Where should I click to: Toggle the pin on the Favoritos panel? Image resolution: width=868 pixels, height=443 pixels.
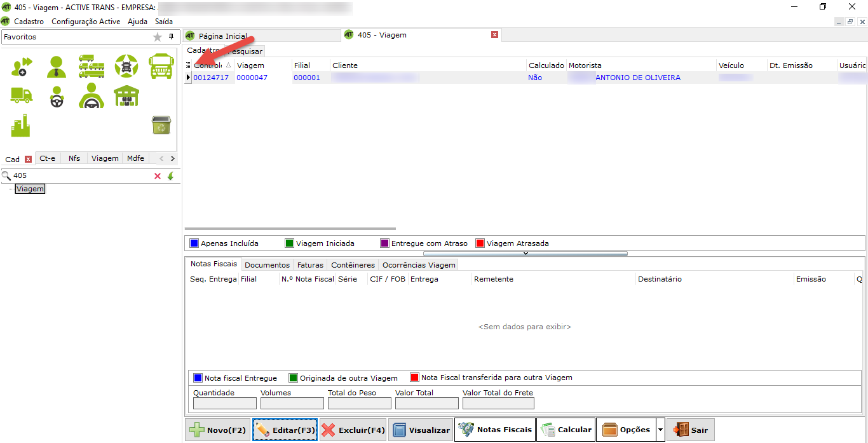[x=171, y=37]
